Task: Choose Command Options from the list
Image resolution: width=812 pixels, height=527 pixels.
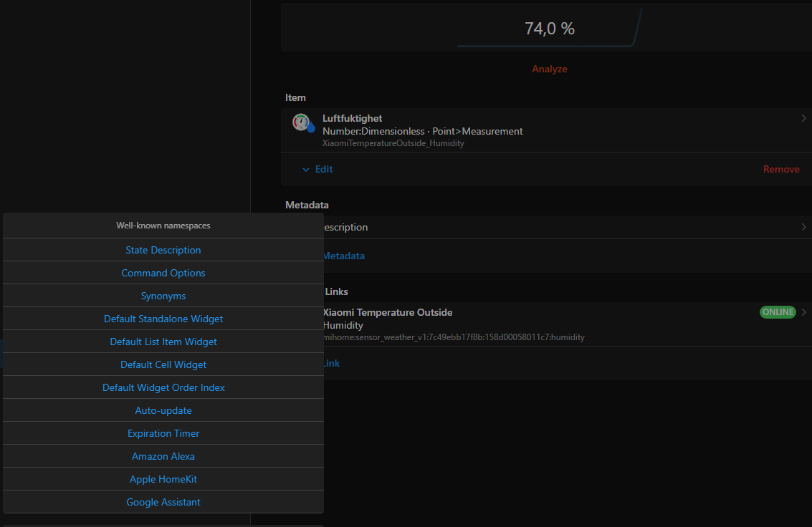Action: (163, 273)
